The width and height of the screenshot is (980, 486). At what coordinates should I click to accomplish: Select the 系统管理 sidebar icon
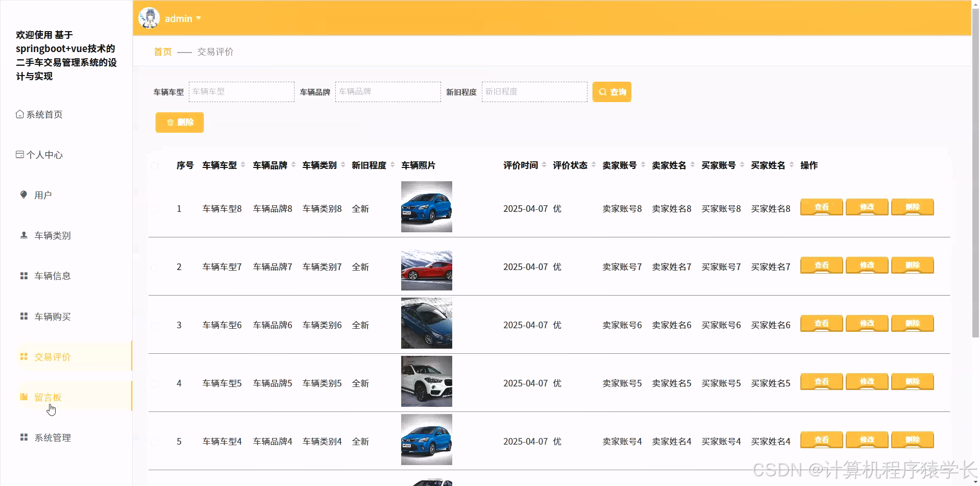point(23,437)
